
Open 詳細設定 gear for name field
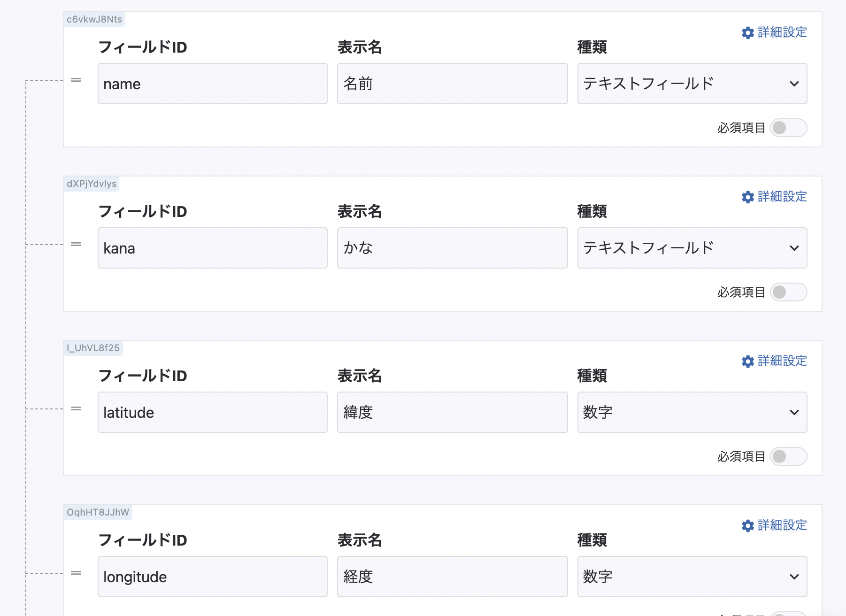(774, 32)
